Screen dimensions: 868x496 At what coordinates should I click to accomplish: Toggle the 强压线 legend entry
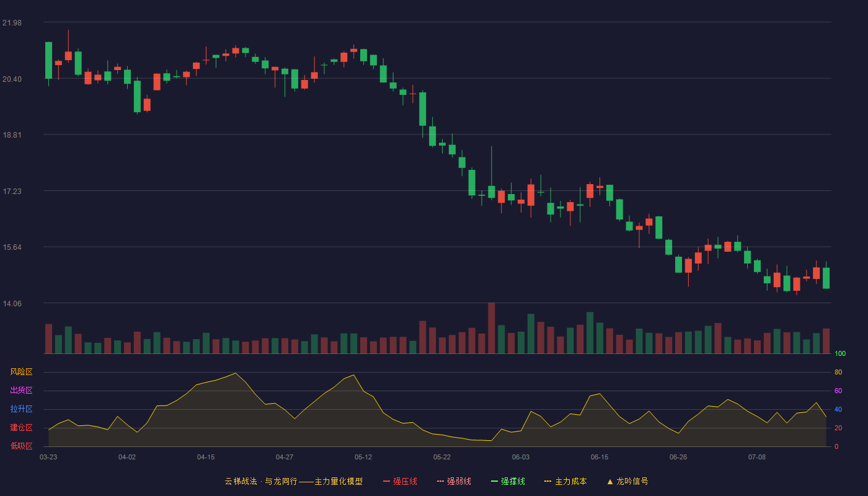[400, 481]
